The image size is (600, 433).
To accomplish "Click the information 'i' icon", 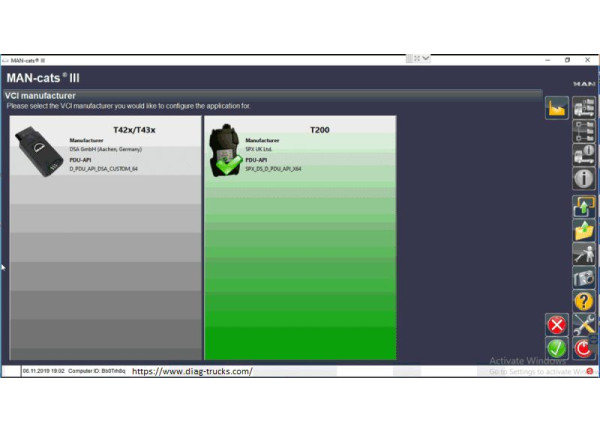I will [x=584, y=178].
